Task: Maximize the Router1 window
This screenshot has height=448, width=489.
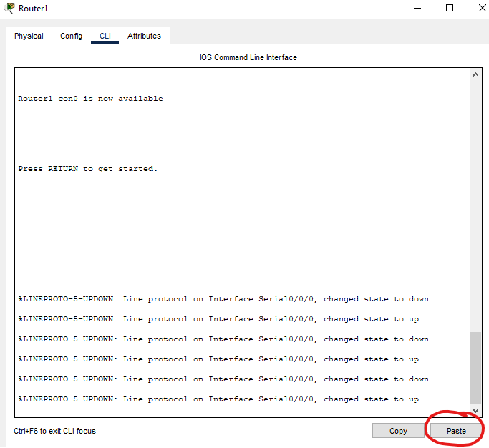Action: point(450,8)
